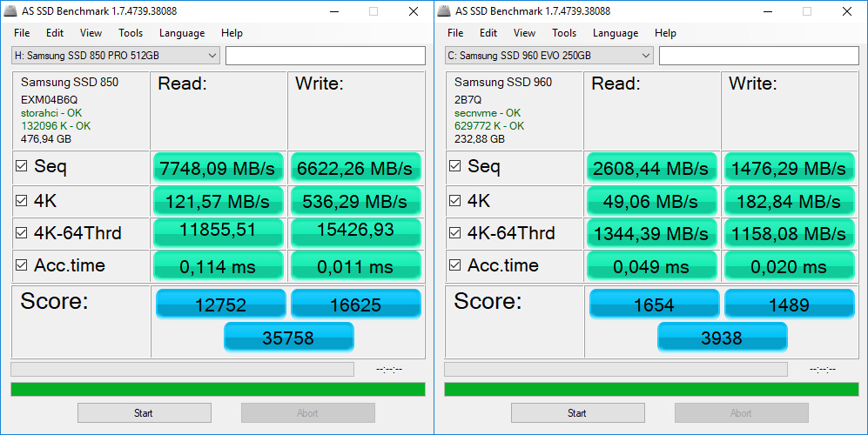The image size is (868, 435).
Task: Click the storahci - OK driver status text
Action: [51, 113]
